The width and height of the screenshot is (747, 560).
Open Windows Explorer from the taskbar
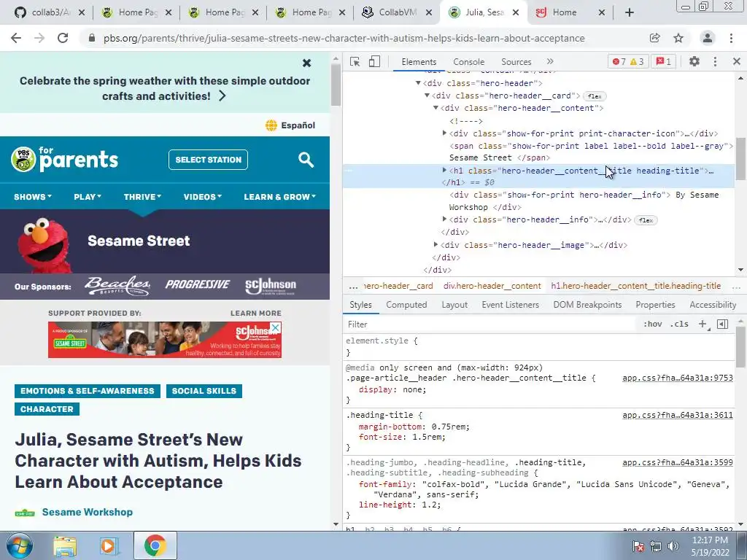[65, 545]
